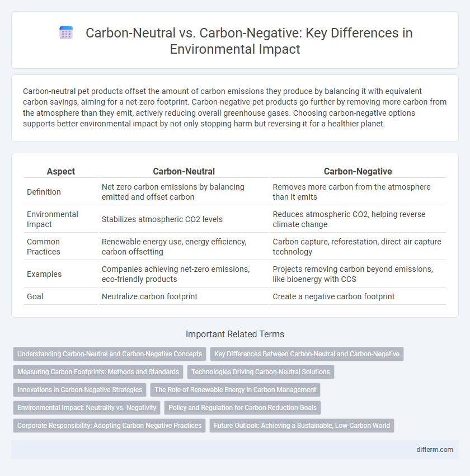The image size is (470, 476).
Task: Click the 'Examples' row label
Action: tap(44, 274)
